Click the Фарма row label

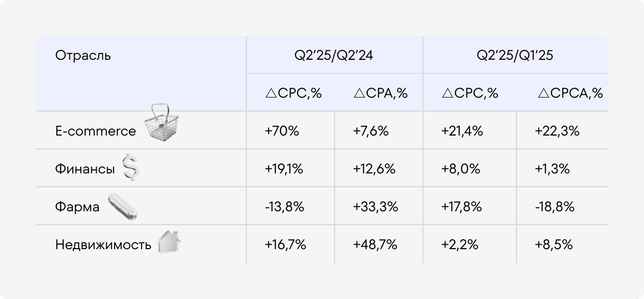77,207
